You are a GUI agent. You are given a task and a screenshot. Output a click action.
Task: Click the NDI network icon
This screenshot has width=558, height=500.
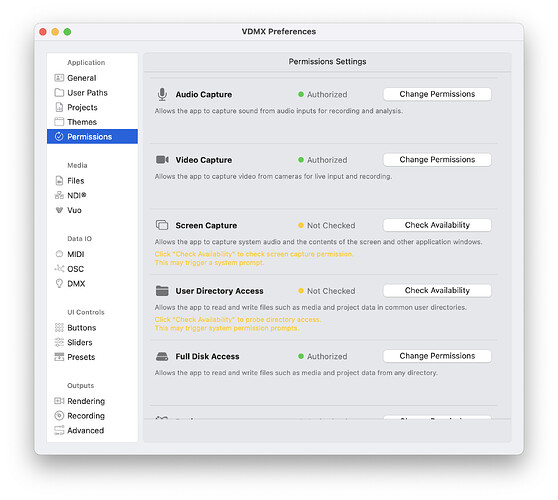click(x=59, y=195)
